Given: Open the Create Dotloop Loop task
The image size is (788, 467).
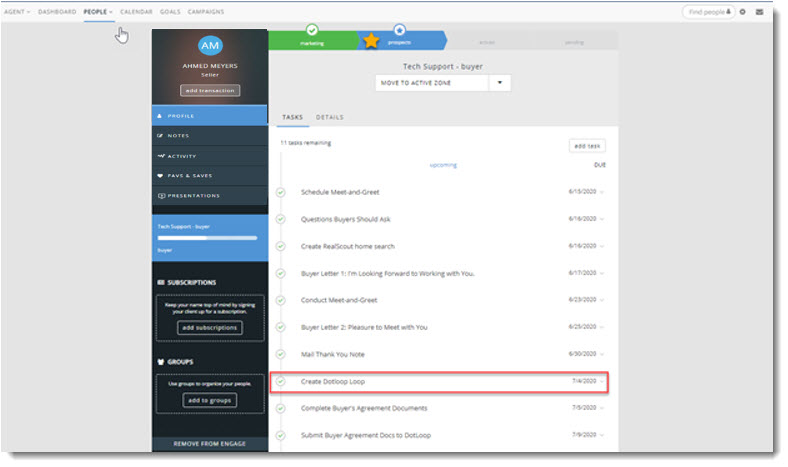Looking at the screenshot, I should point(333,382).
